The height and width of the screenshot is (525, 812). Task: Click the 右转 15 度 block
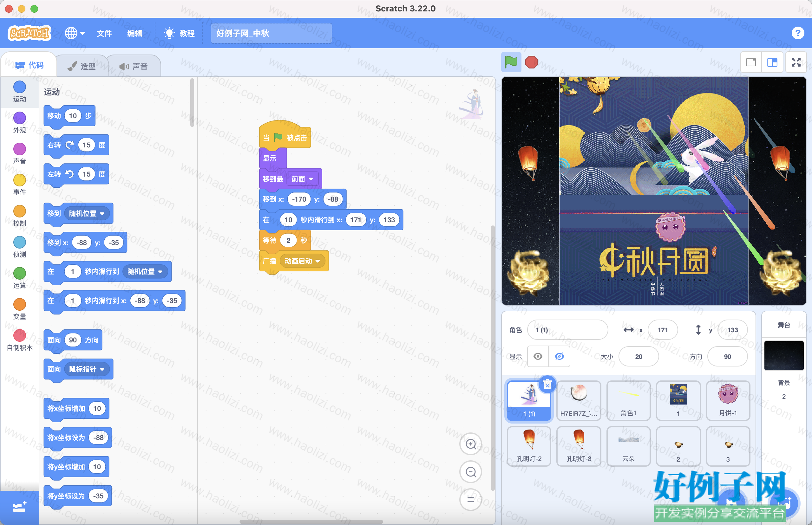pyautogui.click(x=76, y=145)
